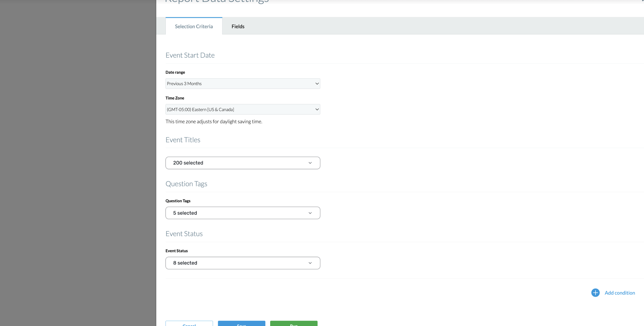Click the Event Titles chevron arrow icon

tap(310, 163)
